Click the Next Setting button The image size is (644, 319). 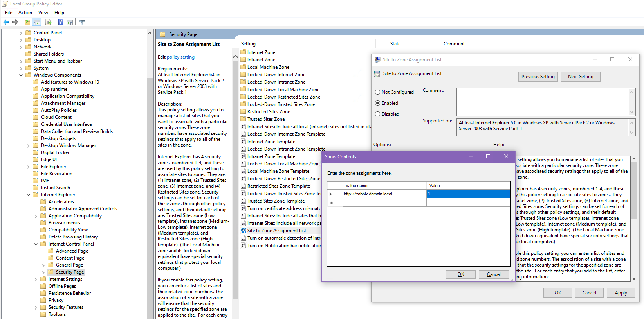pyautogui.click(x=581, y=77)
